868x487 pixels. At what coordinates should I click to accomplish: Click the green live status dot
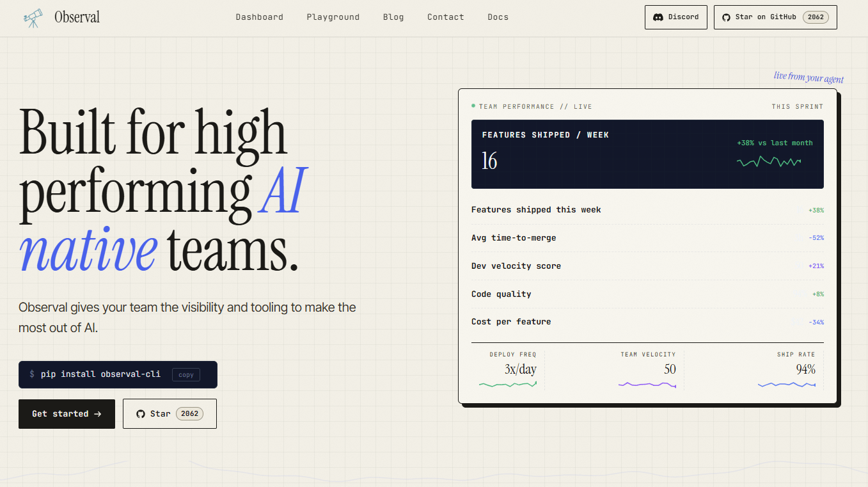point(473,106)
